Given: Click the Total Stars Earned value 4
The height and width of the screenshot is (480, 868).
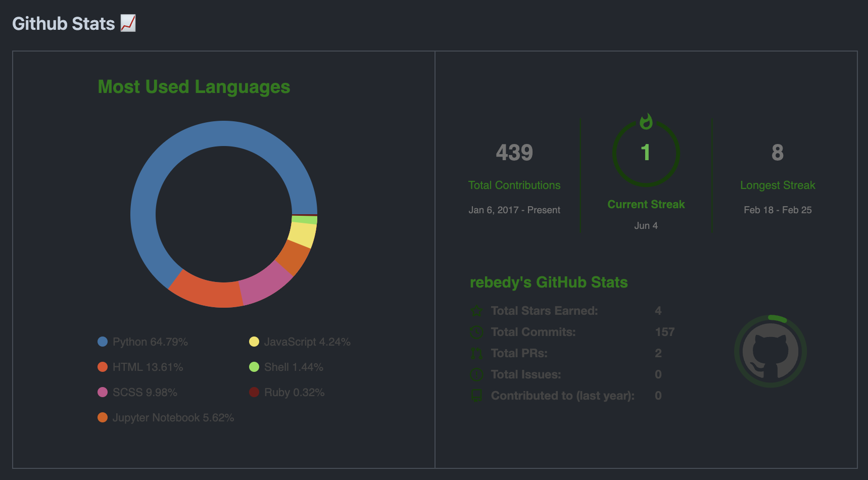Looking at the screenshot, I should click(658, 311).
